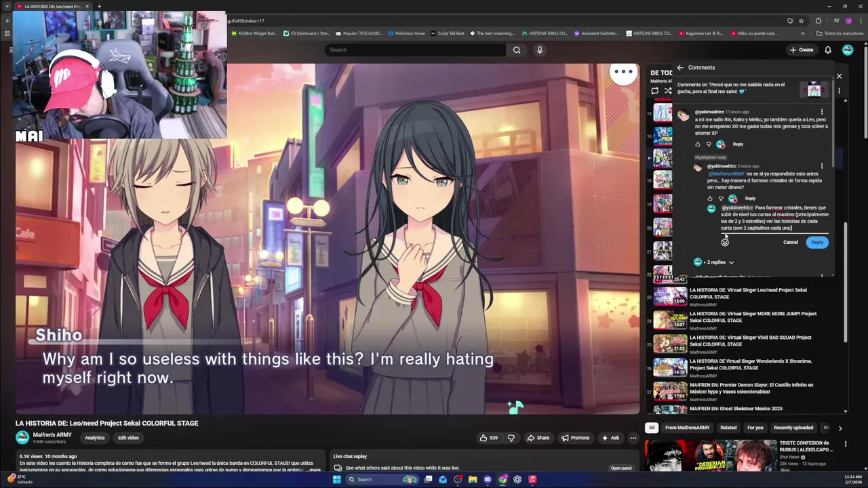Like the video with 539 likes

point(488,438)
